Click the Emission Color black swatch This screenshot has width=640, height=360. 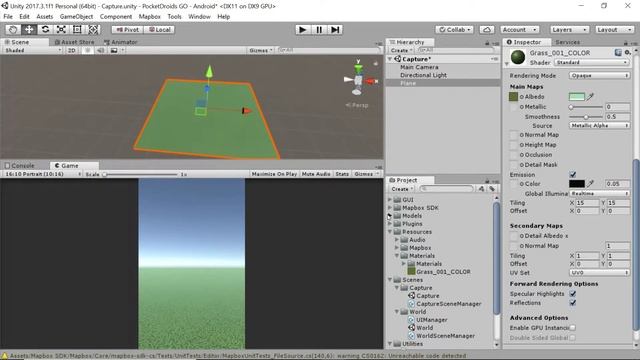576,184
